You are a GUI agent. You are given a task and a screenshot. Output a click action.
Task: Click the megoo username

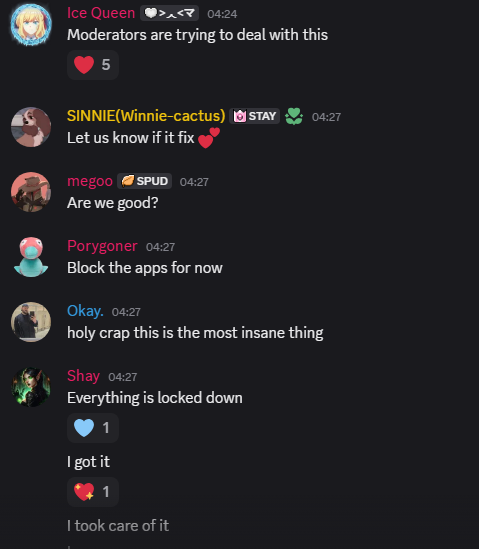click(90, 181)
